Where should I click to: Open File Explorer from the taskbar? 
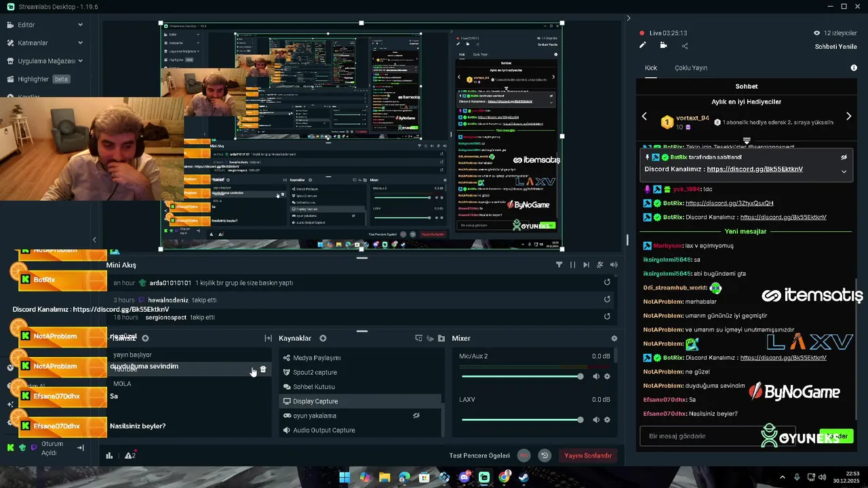[384, 478]
